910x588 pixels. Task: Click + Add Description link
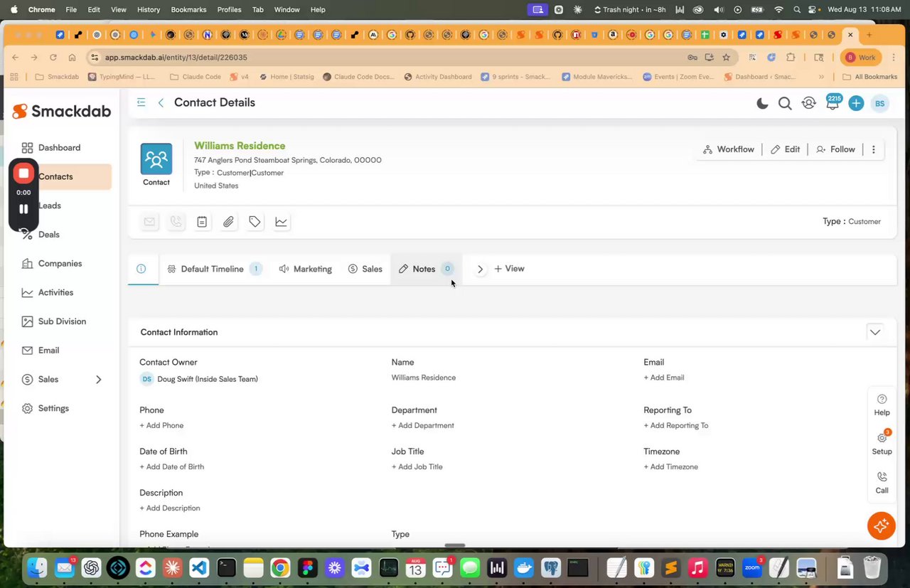pos(170,508)
